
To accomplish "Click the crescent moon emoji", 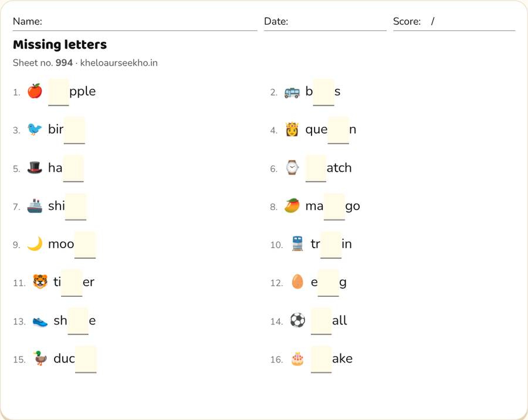I will pyautogui.click(x=35, y=244).
